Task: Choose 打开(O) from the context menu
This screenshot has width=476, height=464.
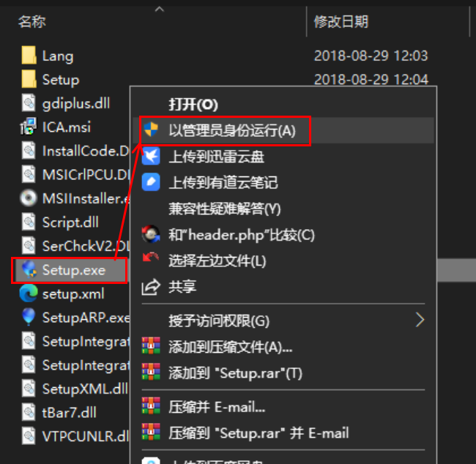Action: click(193, 105)
